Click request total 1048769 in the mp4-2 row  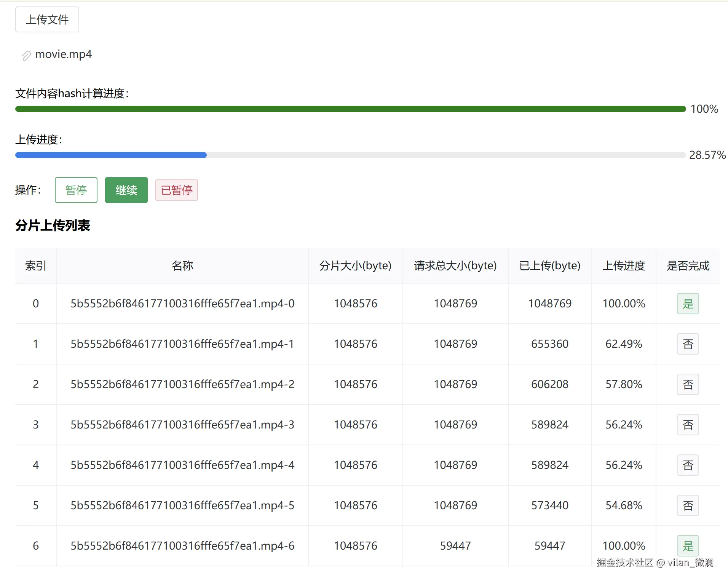[x=455, y=384]
